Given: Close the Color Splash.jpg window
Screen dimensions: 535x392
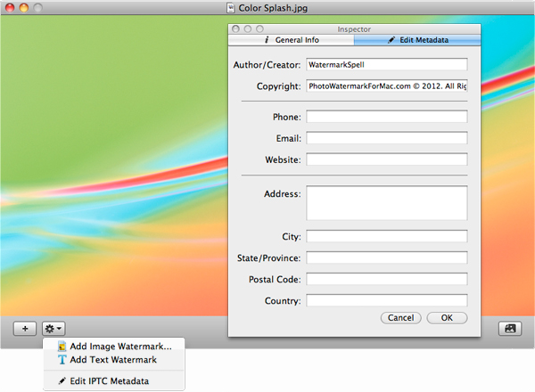Looking at the screenshot, I should [10, 7].
